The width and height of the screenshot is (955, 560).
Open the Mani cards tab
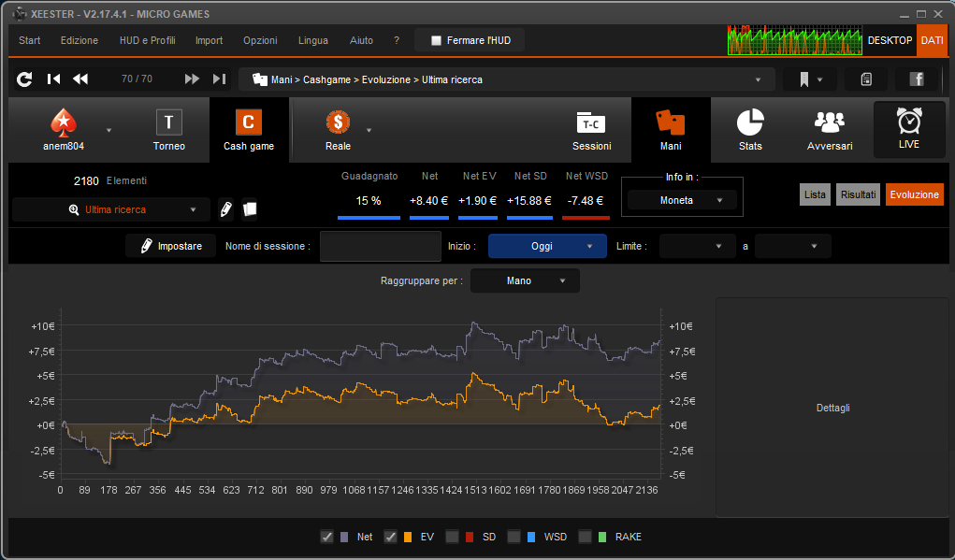[671, 130]
